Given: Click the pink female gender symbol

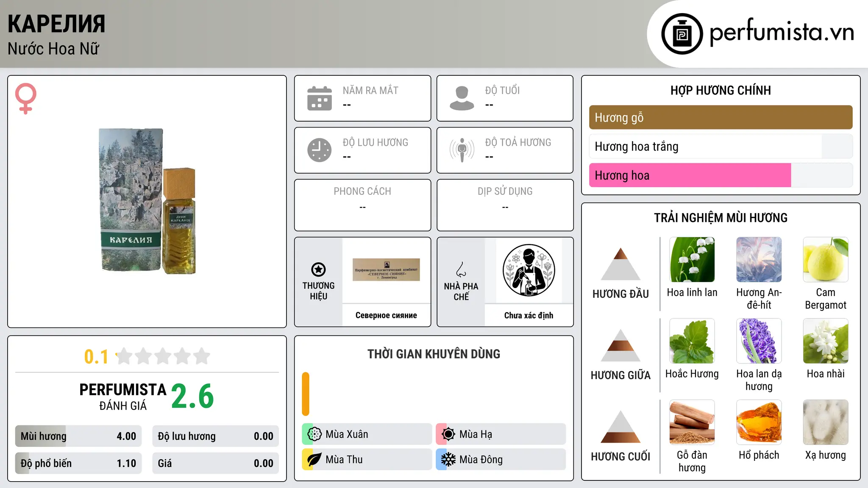Looking at the screenshot, I should (25, 98).
